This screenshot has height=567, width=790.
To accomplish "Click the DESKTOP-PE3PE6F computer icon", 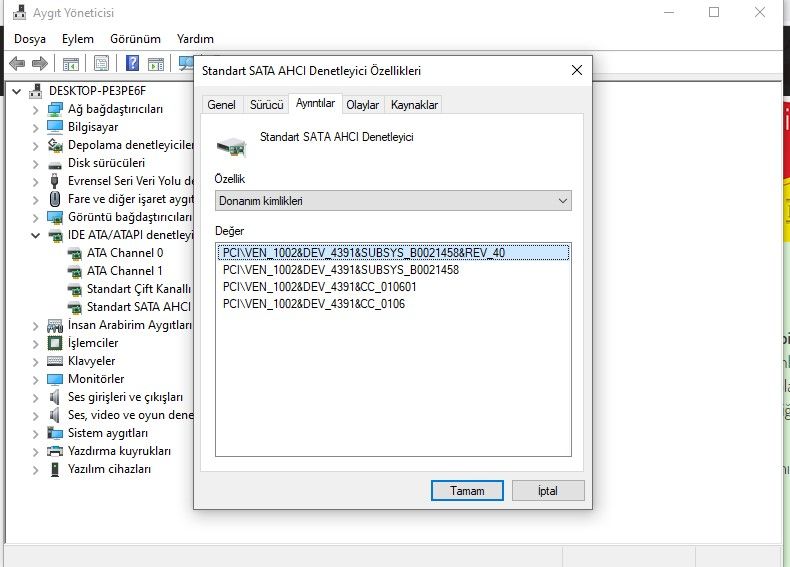I will coord(35,91).
